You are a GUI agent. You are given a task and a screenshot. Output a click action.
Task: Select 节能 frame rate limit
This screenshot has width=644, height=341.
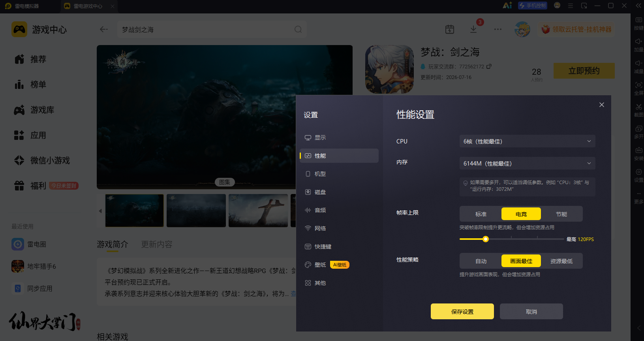click(561, 214)
